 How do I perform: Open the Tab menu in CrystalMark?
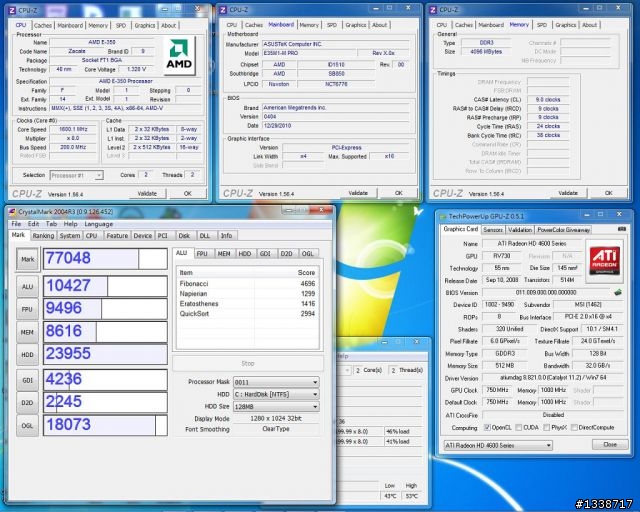pos(51,224)
